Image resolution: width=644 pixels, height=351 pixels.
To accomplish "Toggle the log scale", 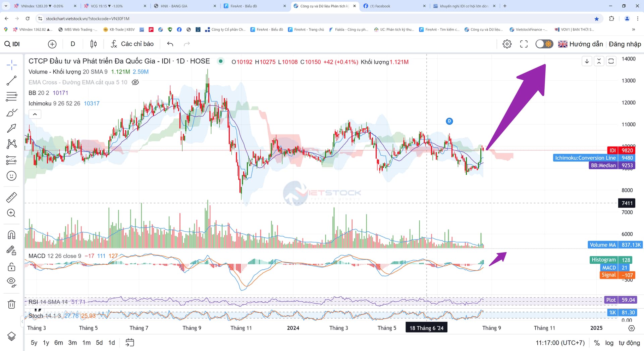I will (609, 343).
